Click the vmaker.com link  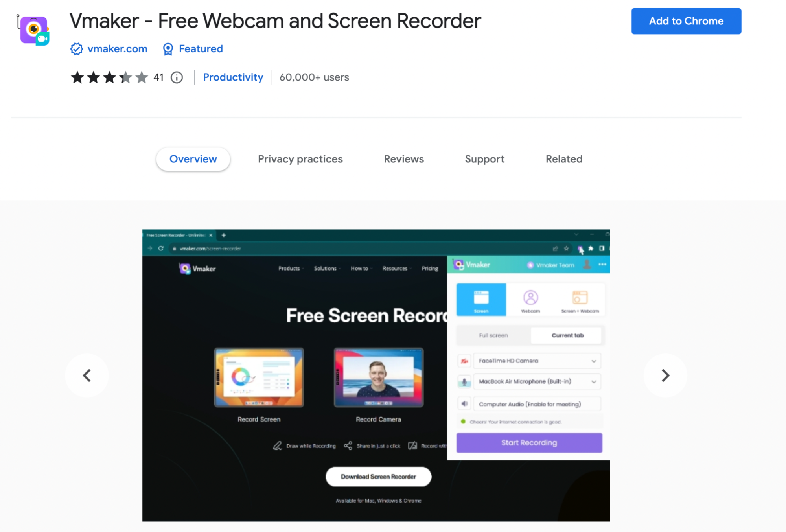[x=117, y=49]
